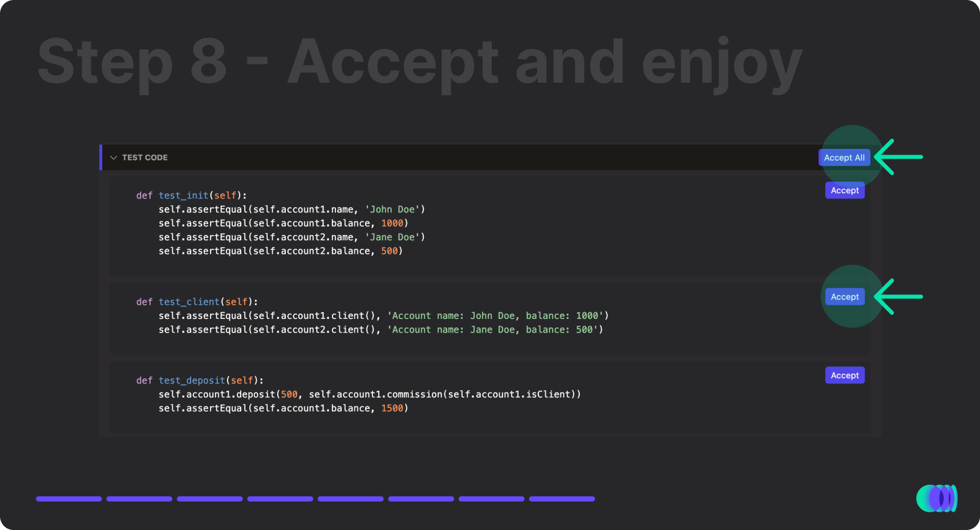This screenshot has width=980, height=530.
Task: Click the TEST CODE header label
Action: click(x=145, y=157)
